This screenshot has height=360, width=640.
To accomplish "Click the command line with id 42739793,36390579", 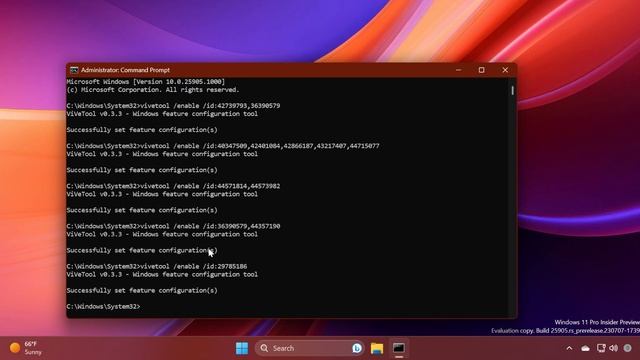I will [x=173, y=106].
